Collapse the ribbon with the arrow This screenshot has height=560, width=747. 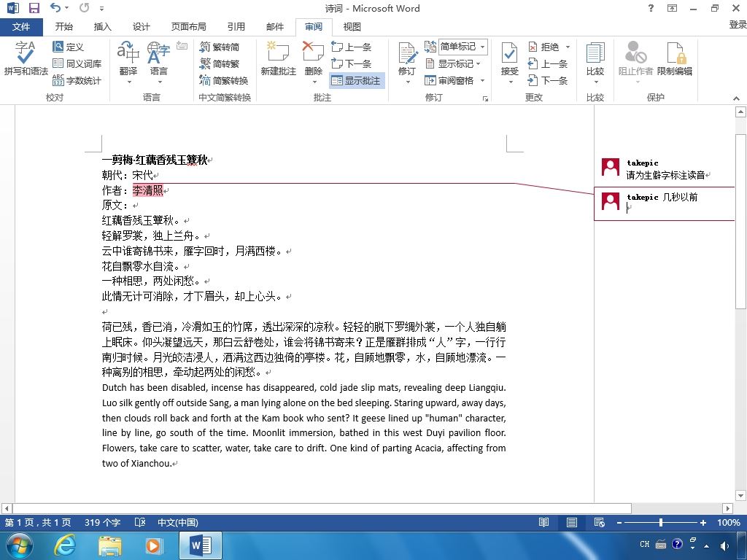click(736, 98)
